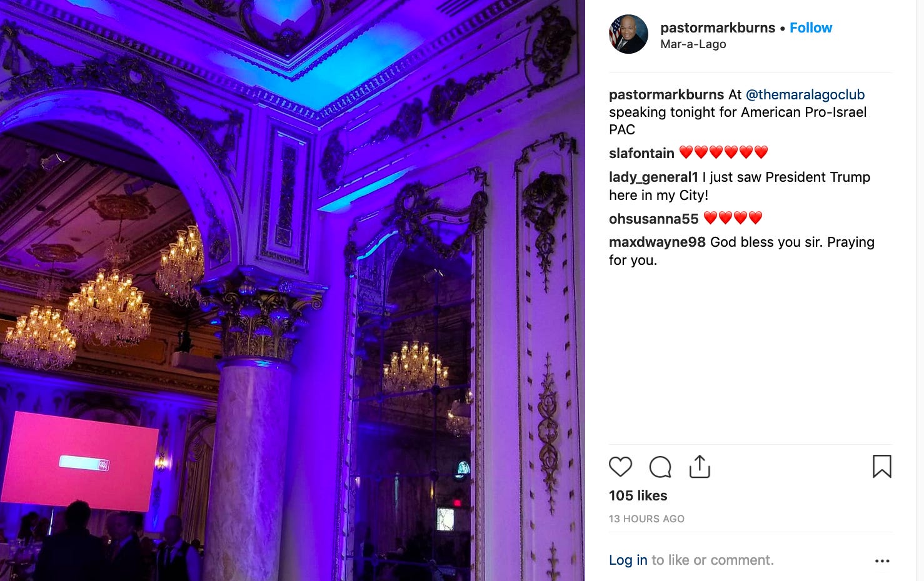The width and height of the screenshot is (924, 581).
Task: Click the purple ballroom photo
Action: (293, 290)
